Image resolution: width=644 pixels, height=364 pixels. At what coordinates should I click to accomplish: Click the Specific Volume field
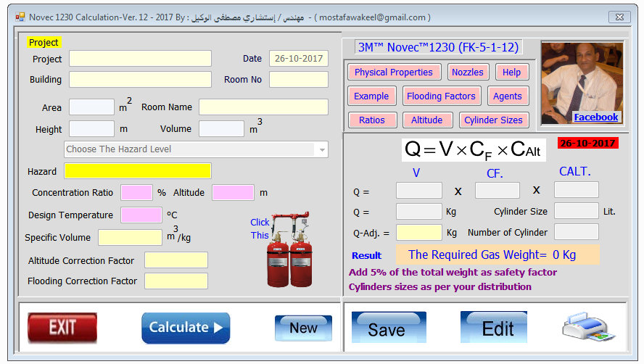point(131,237)
